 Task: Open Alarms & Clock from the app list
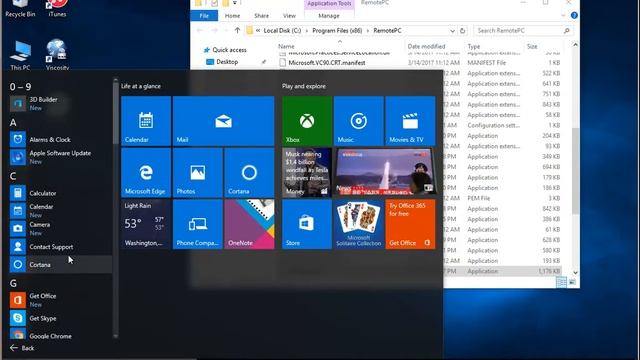coord(60,140)
